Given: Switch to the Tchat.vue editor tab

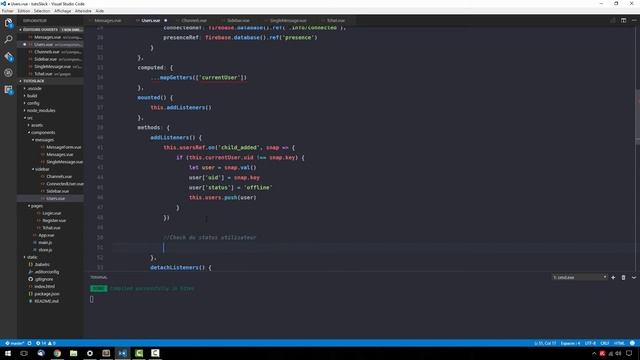Looking at the screenshot, I should (x=336, y=20).
